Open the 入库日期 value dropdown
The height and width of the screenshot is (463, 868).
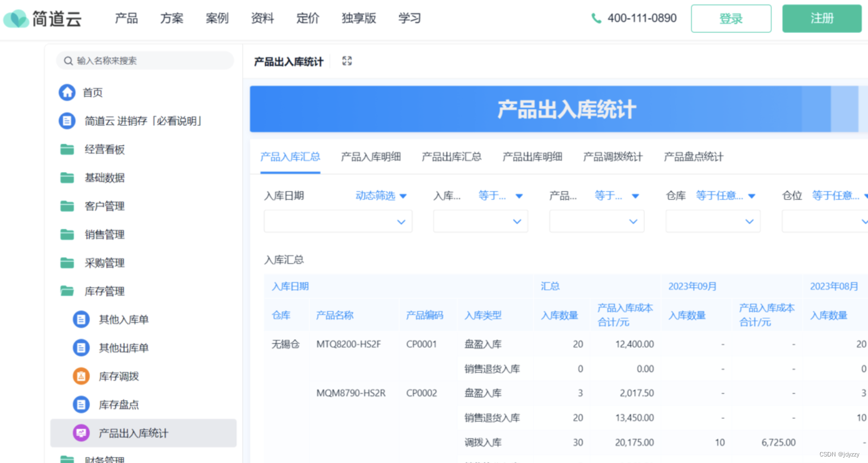[x=338, y=222]
